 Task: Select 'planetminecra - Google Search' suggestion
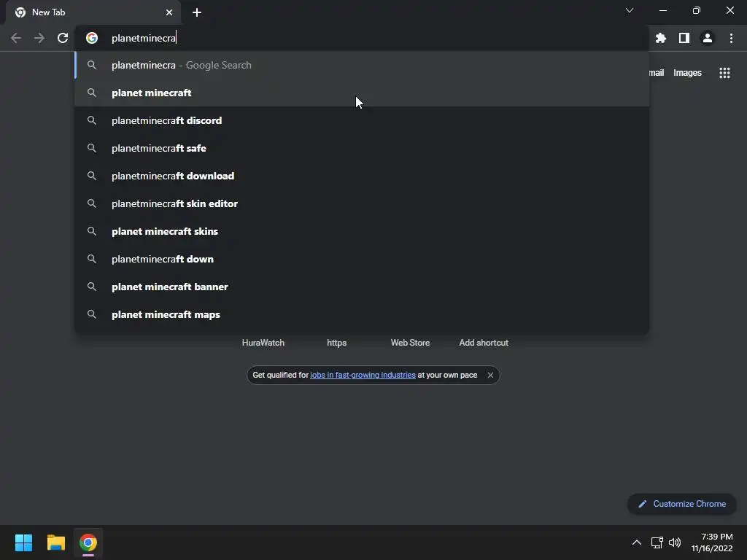(x=362, y=65)
